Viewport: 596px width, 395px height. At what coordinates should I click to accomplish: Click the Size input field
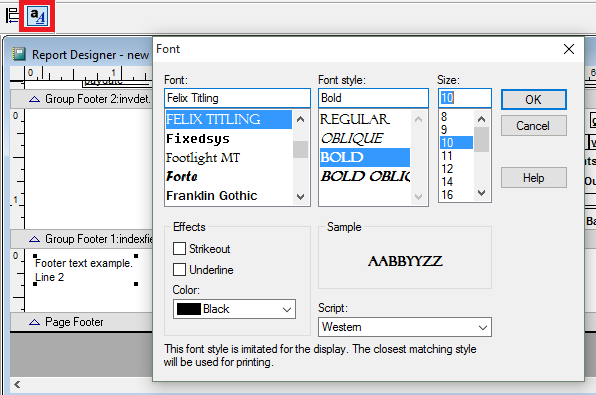click(465, 98)
